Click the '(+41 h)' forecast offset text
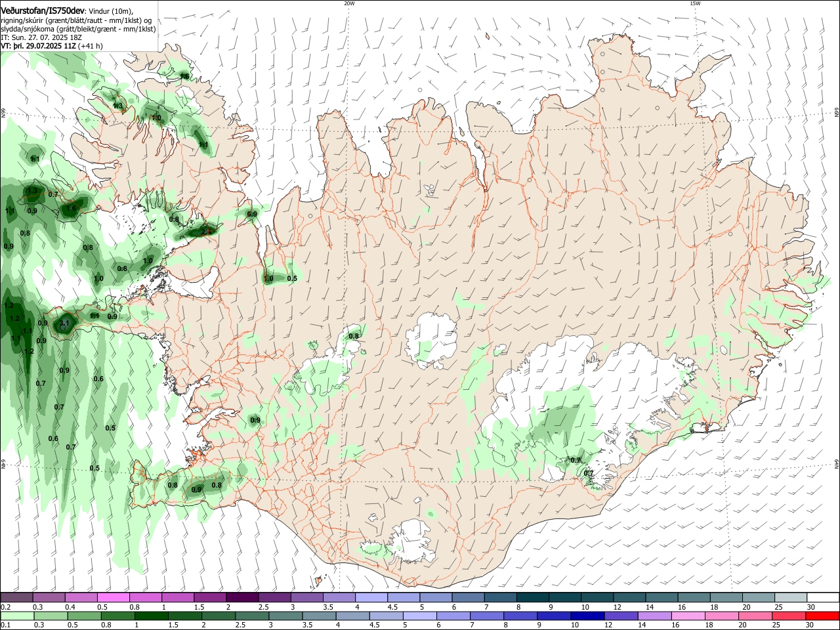The image size is (840, 630). [x=91, y=46]
